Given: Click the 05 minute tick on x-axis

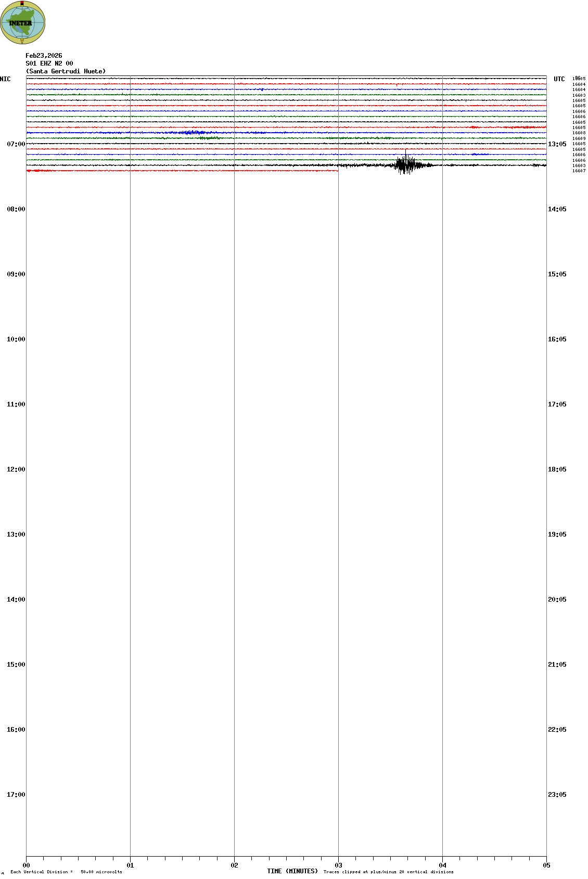Looking at the screenshot, I should pos(546,865).
